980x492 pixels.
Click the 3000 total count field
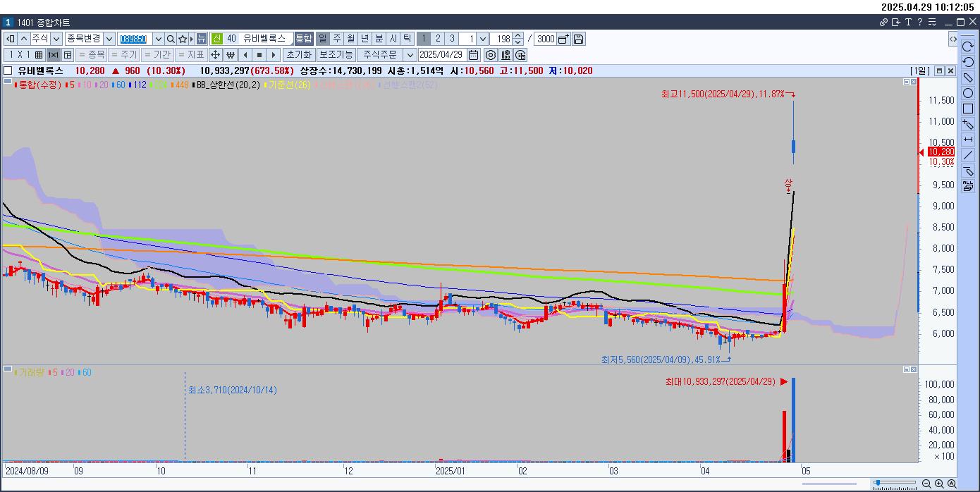coord(546,39)
